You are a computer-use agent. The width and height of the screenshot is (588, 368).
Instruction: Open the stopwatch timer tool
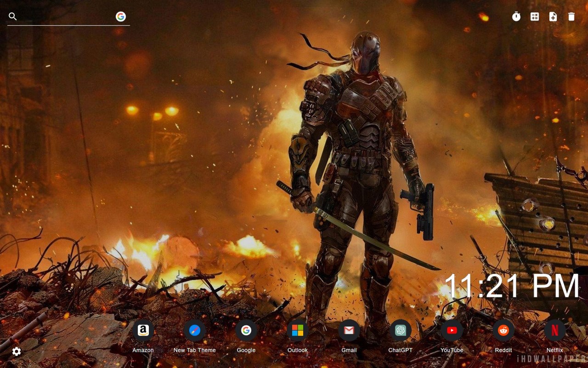[516, 17]
